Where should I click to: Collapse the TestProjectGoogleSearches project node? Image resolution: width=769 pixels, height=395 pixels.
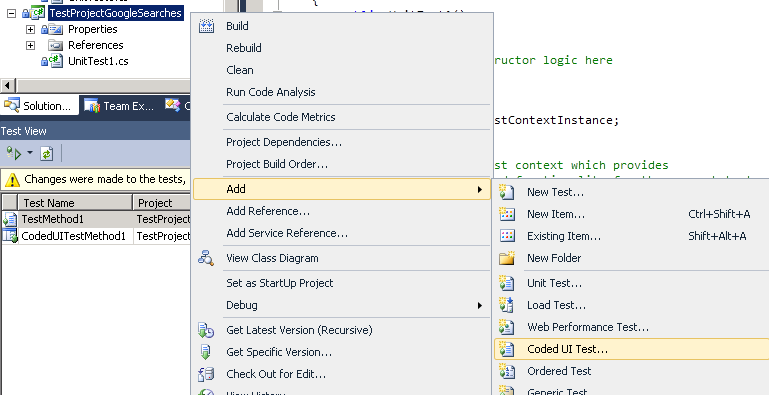(x=12, y=13)
